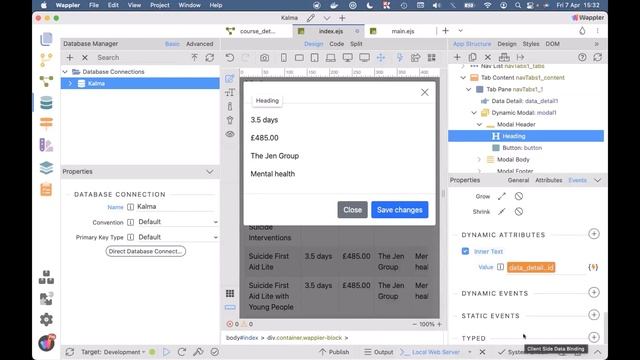Open the Apple menu
This screenshot has height=360, width=640.
pos(43,5)
